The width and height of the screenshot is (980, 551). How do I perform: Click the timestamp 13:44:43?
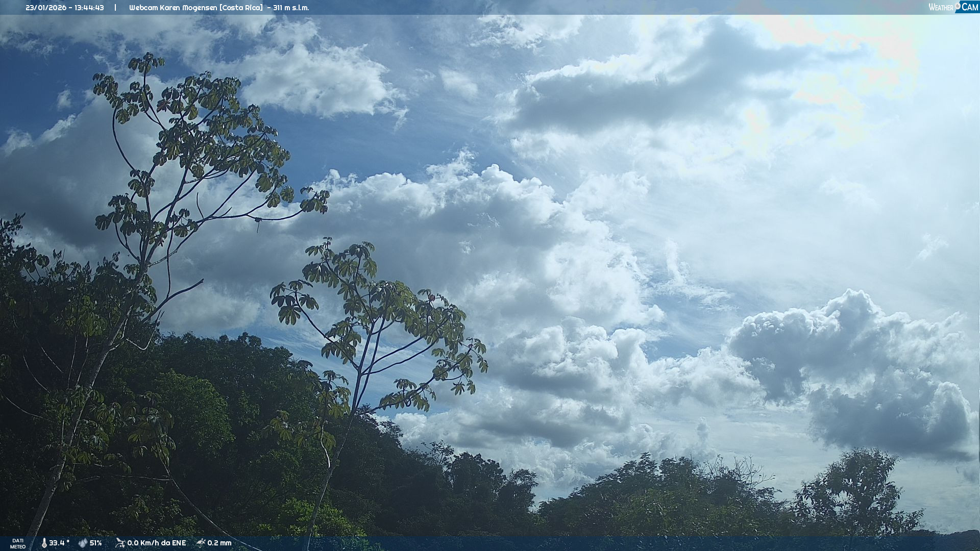(89, 8)
